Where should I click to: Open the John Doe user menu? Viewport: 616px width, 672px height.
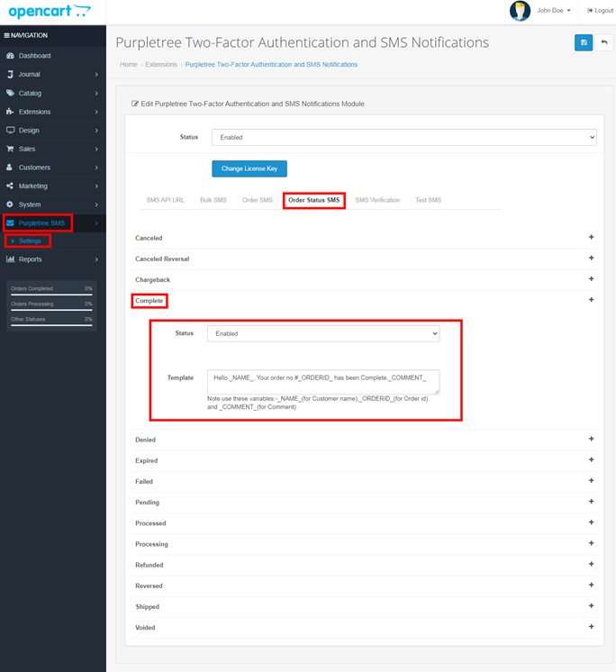tap(554, 10)
